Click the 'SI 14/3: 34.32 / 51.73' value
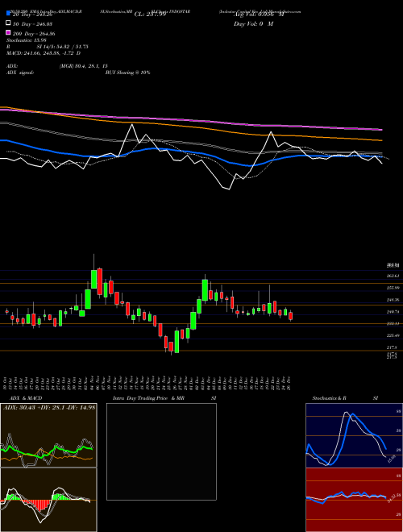This screenshot has height=532, width=403. (x=60, y=47)
